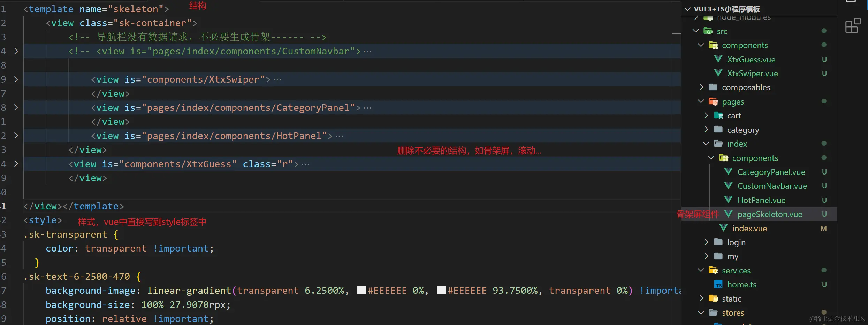Click the HotPanel.vue Vue file icon

(x=728, y=200)
